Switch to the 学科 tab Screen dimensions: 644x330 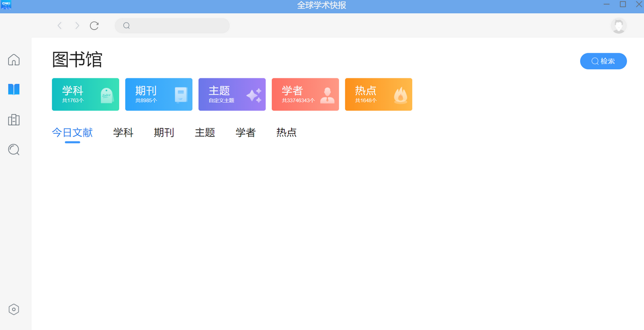tap(123, 132)
